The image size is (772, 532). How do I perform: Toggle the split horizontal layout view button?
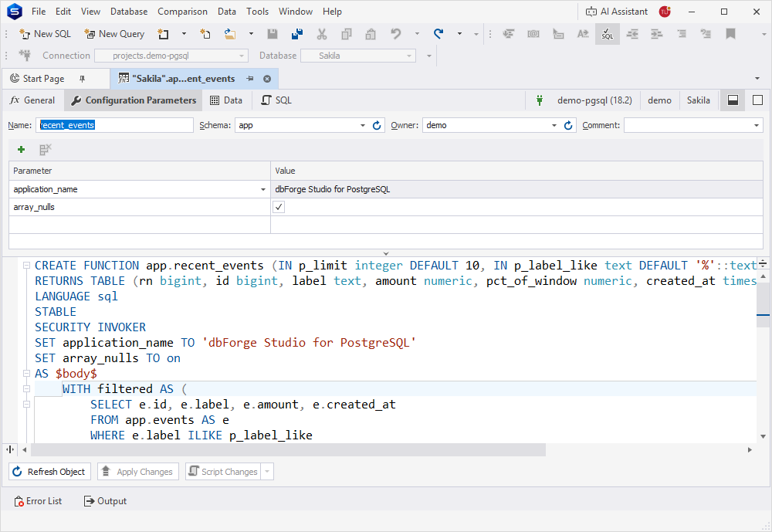point(733,100)
